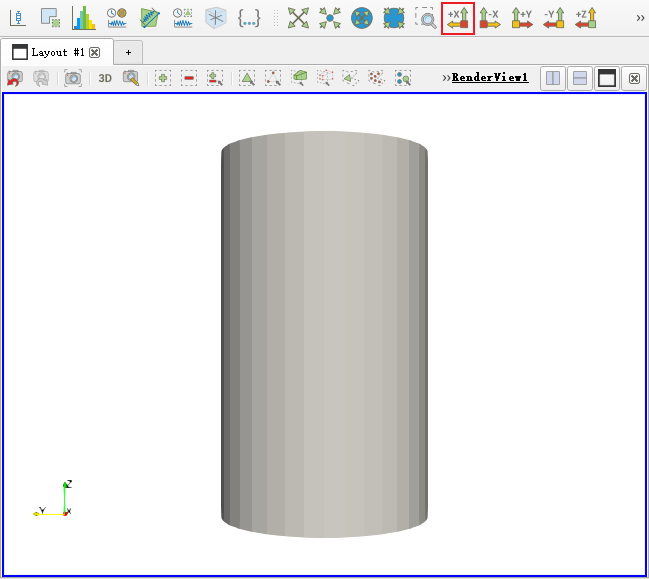Click the Histogram filter icon
The image size is (649, 579).
click(84, 17)
